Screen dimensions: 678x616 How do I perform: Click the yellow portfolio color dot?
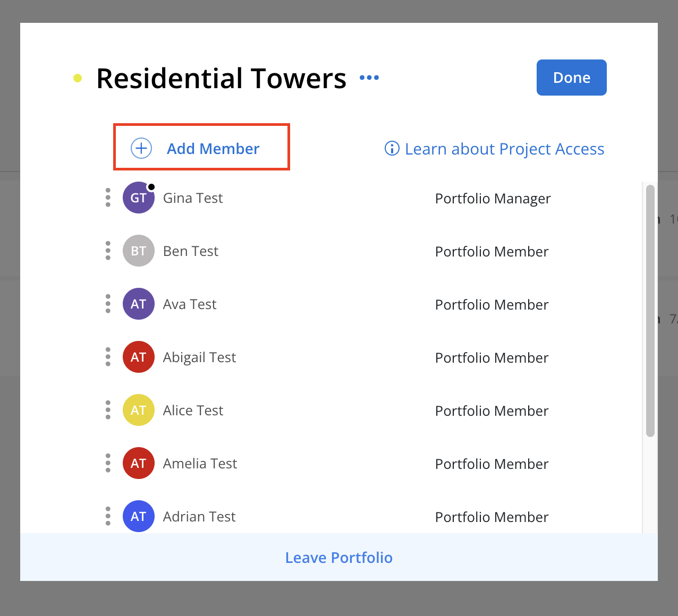78,79
